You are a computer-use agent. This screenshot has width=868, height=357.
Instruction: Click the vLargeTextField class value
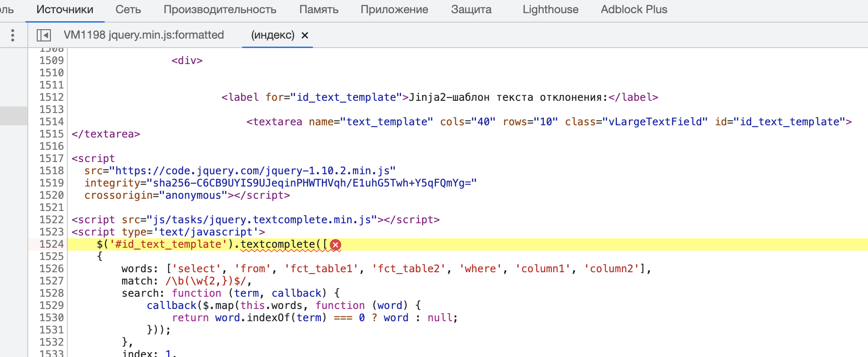655,122
